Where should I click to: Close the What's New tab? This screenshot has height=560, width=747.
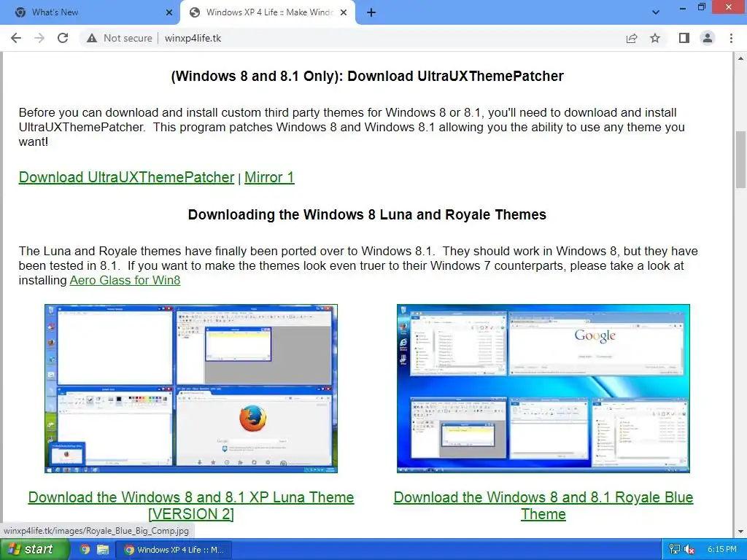[x=169, y=13]
